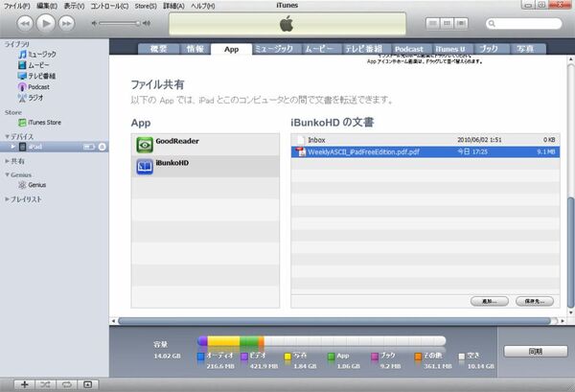
Task: Click the add playlist plus button
Action: click(x=25, y=384)
